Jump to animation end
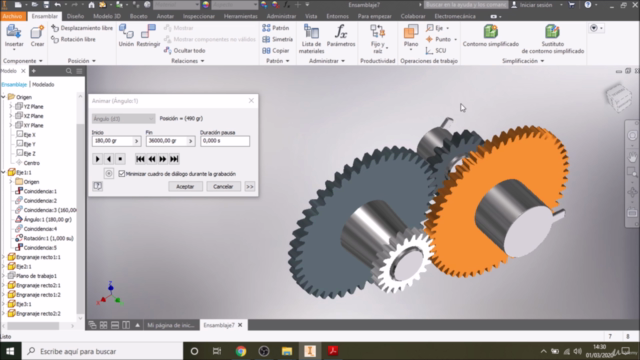 pyautogui.click(x=174, y=159)
